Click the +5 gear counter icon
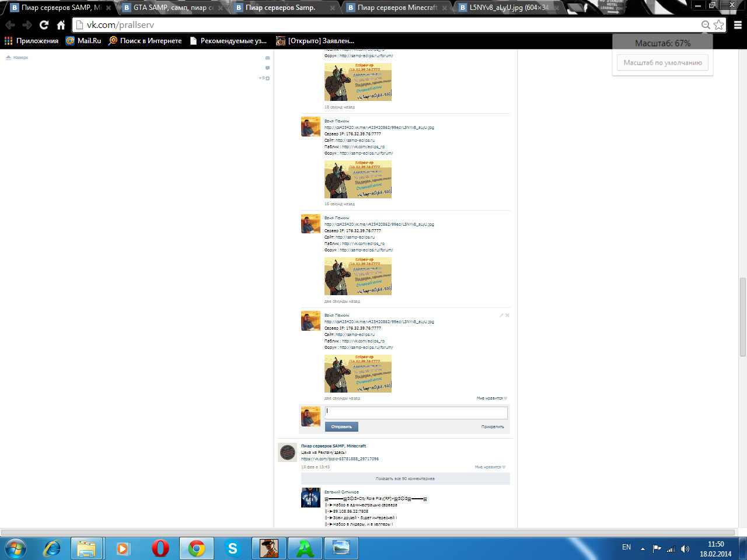 click(x=264, y=78)
